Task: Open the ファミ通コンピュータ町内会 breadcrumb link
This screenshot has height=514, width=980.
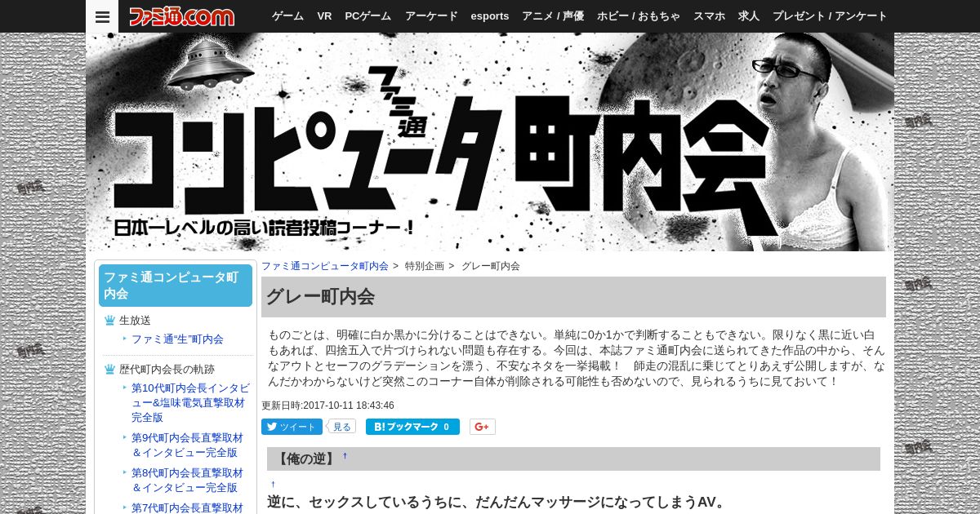Action: [x=325, y=266]
